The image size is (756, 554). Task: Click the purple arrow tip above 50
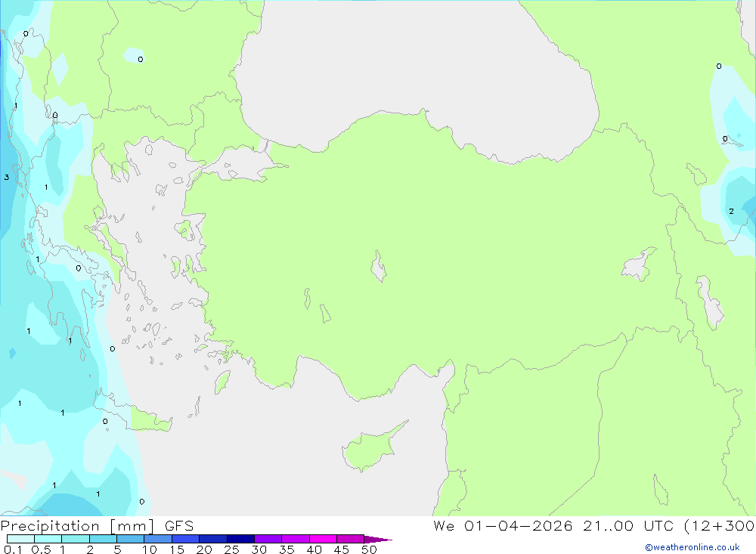point(377,539)
